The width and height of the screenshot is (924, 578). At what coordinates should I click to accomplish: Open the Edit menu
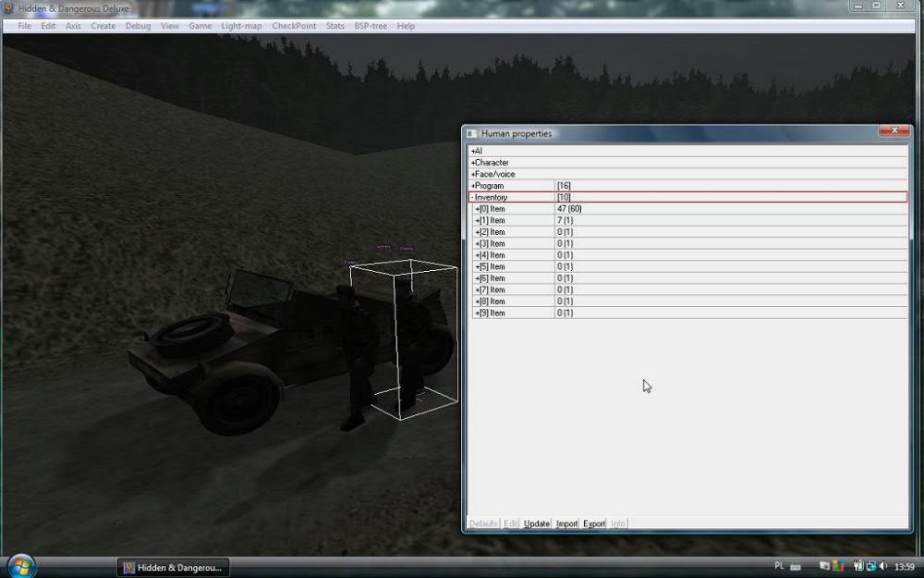48,26
